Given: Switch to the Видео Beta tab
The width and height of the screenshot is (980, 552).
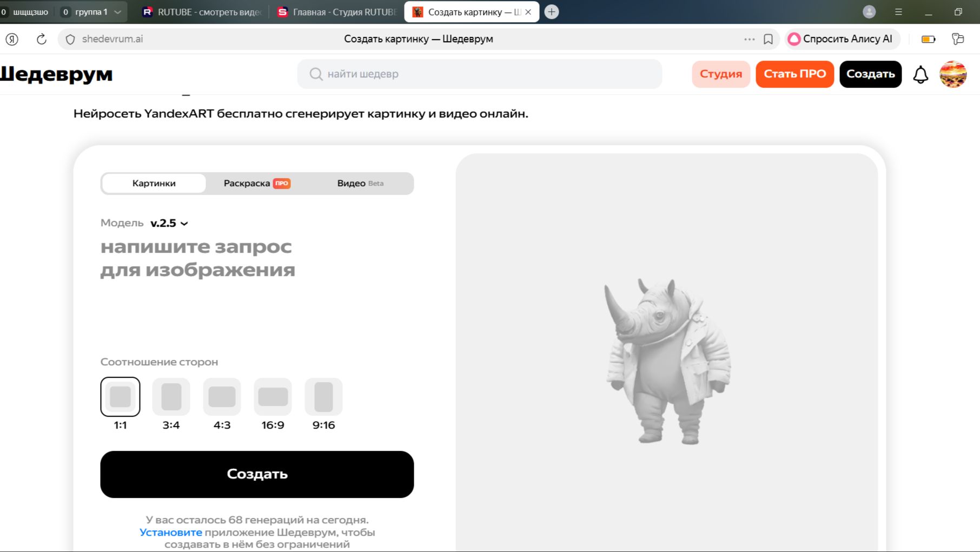Looking at the screenshot, I should pos(360,183).
